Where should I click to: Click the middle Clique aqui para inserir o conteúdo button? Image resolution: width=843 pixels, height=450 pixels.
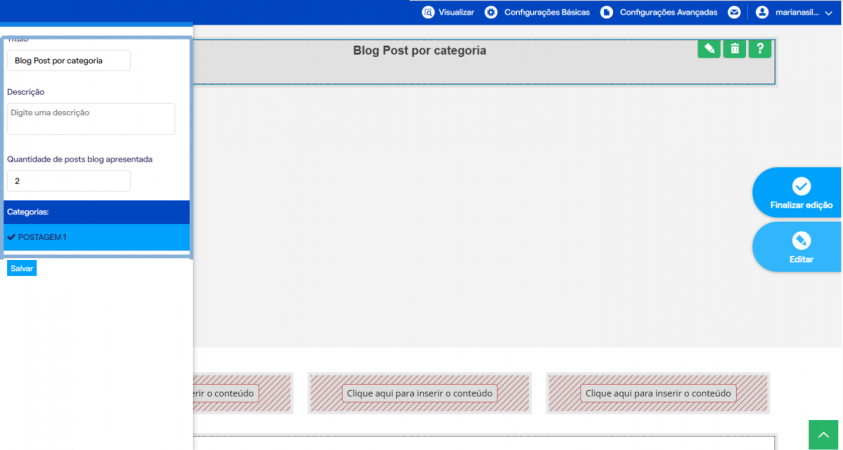[419, 393]
